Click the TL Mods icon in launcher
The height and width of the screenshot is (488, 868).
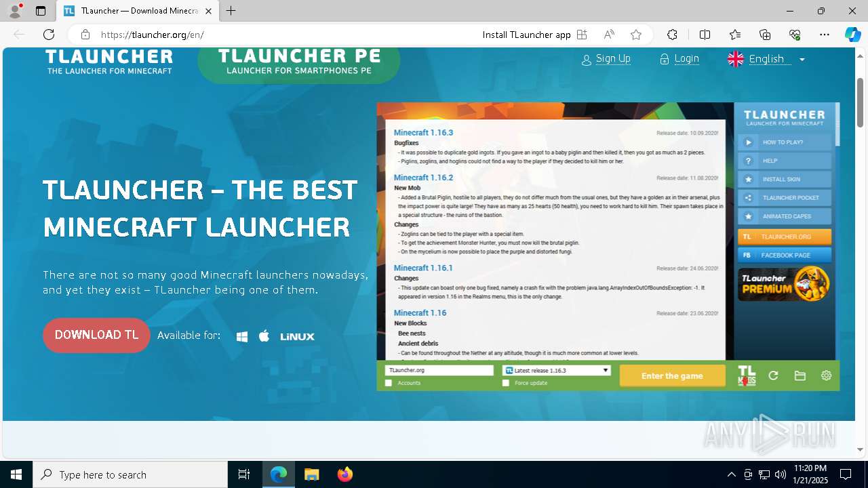pos(747,375)
